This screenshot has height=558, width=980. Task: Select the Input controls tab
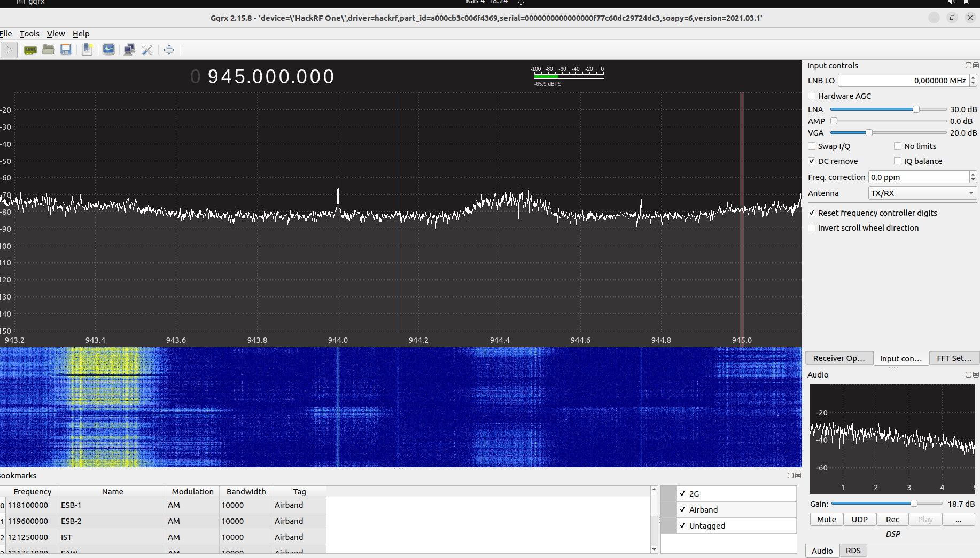(x=901, y=358)
